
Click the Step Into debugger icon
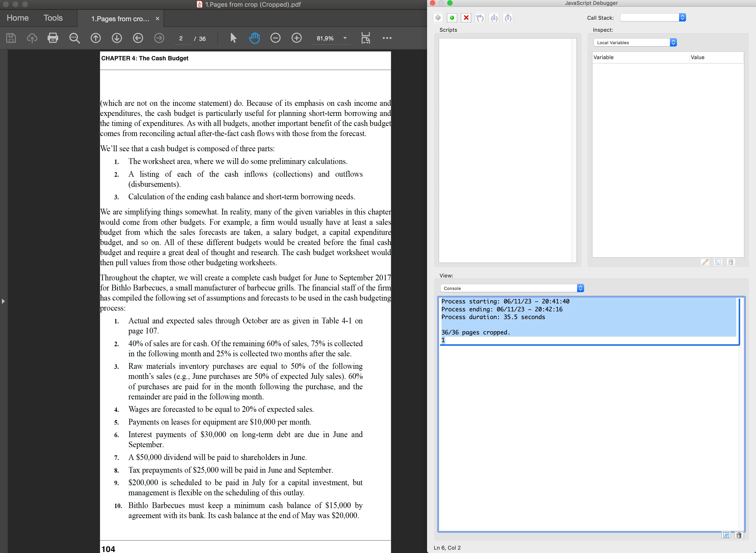click(x=494, y=18)
